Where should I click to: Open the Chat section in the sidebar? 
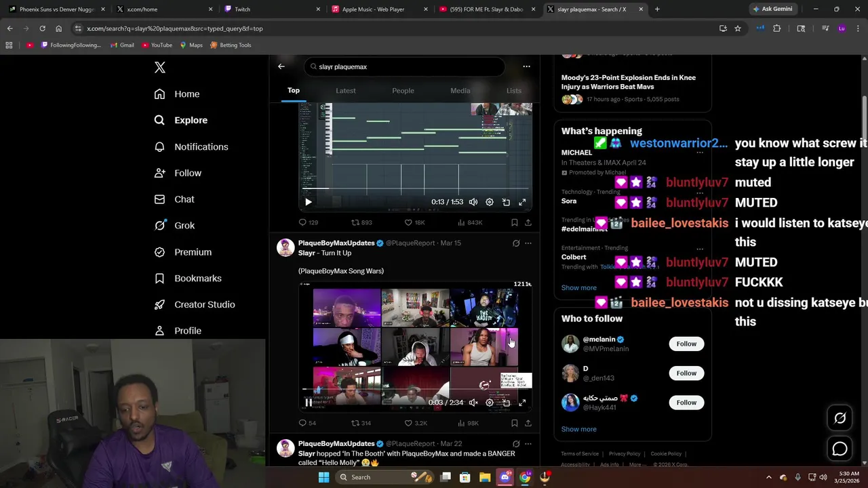(x=174, y=199)
